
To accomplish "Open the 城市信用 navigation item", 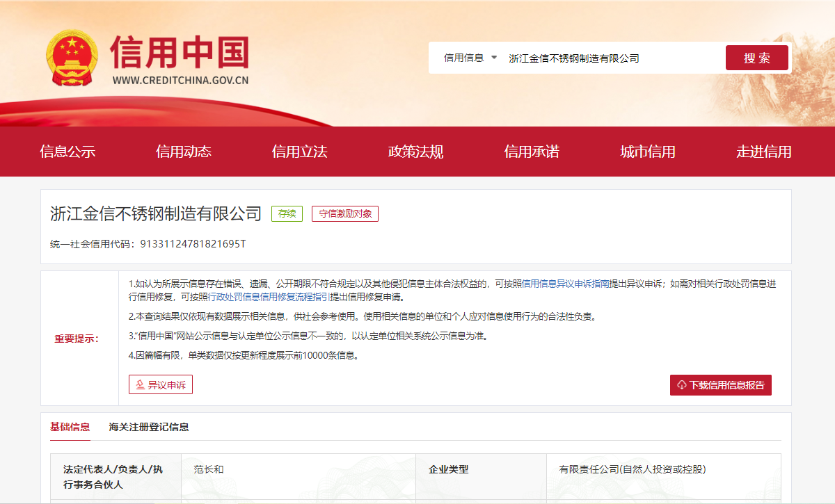I will (x=648, y=152).
